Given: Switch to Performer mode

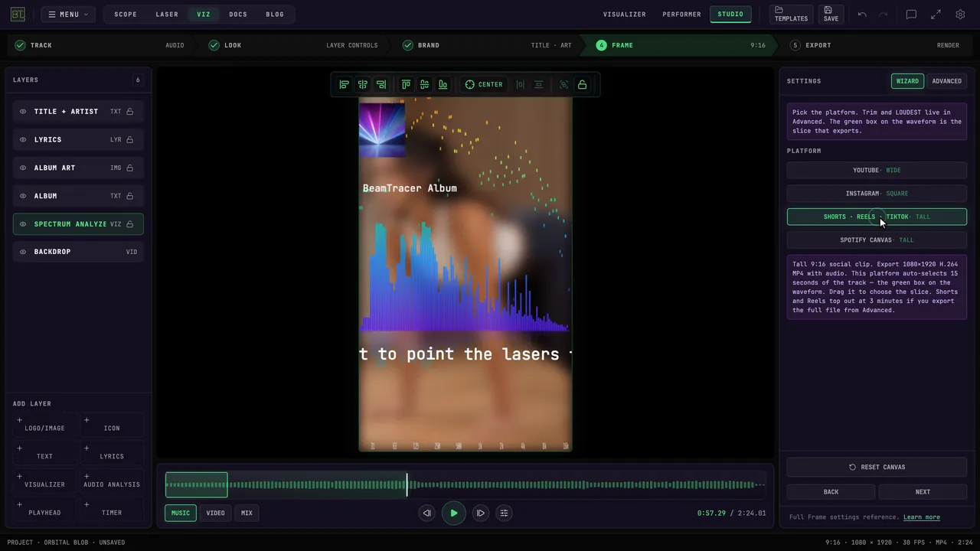Looking at the screenshot, I should (681, 14).
